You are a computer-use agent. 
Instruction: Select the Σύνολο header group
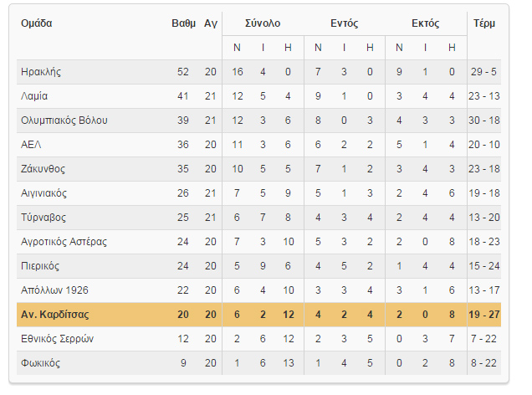tap(263, 23)
